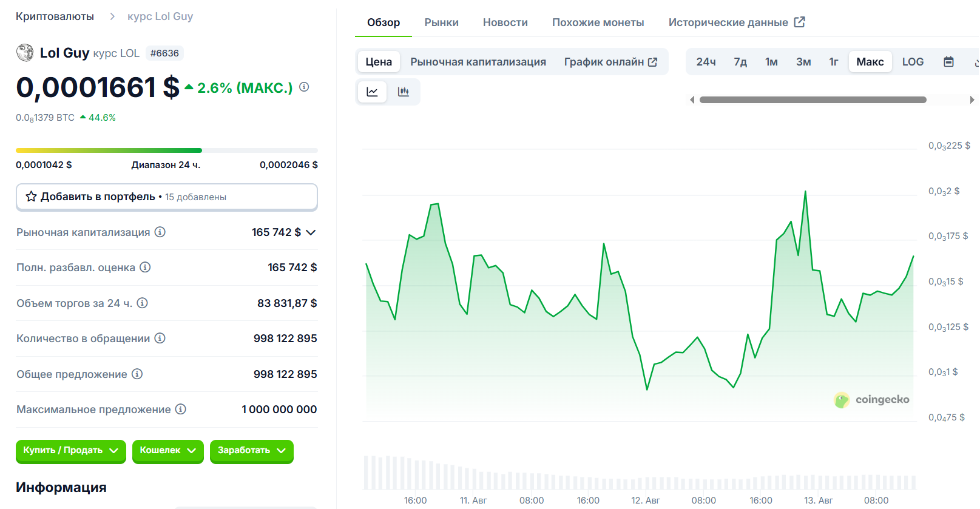Image resolution: width=980 pixels, height=509 pixels.
Task: Click the right arrow of horizontal scrollbar
Action: tap(972, 99)
